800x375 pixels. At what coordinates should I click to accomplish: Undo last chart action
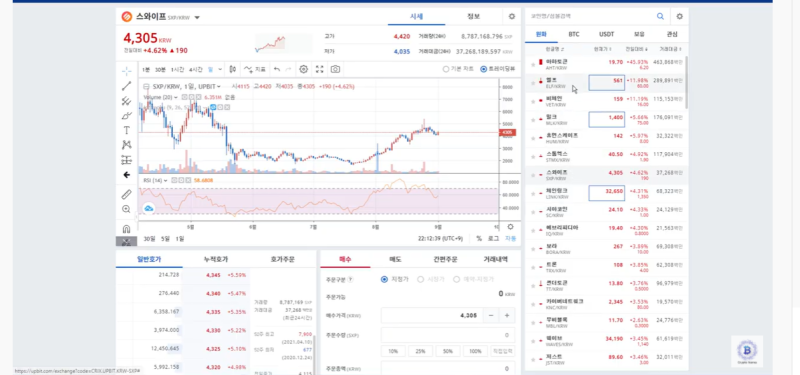[x=277, y=69]
